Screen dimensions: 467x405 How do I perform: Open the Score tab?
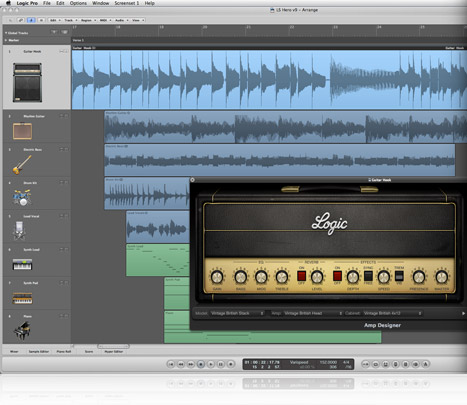point(89,352)
